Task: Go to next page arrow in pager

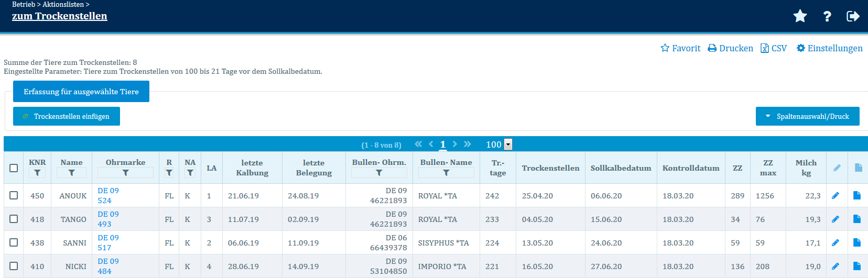Action: pyautogui.click(x=455, y=144)
